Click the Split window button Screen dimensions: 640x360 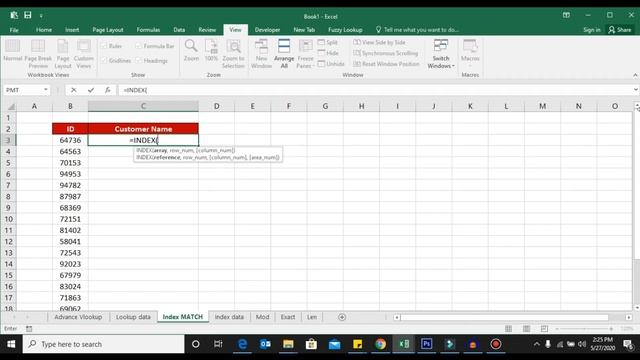pos(328,42)
